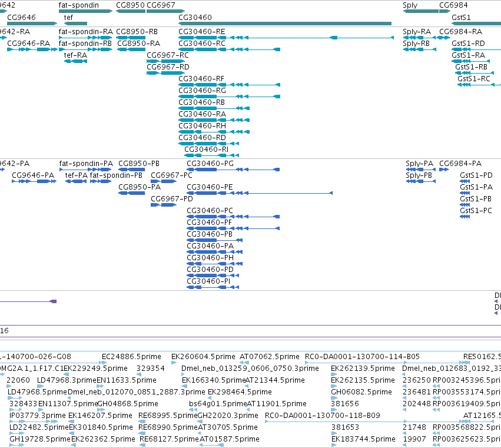
Task: Select the CG8950 gene label
Action: (x=130, y=5)
